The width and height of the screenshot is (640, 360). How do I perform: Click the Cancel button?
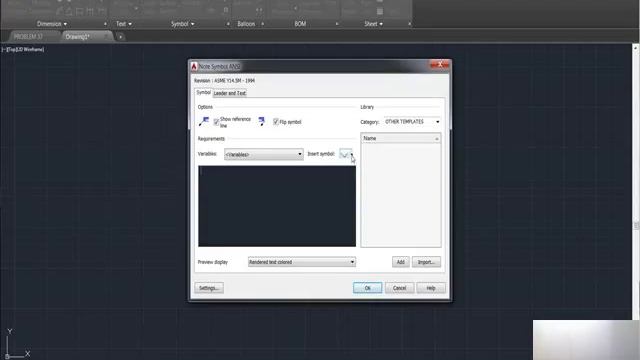click(x=399, y=288)
